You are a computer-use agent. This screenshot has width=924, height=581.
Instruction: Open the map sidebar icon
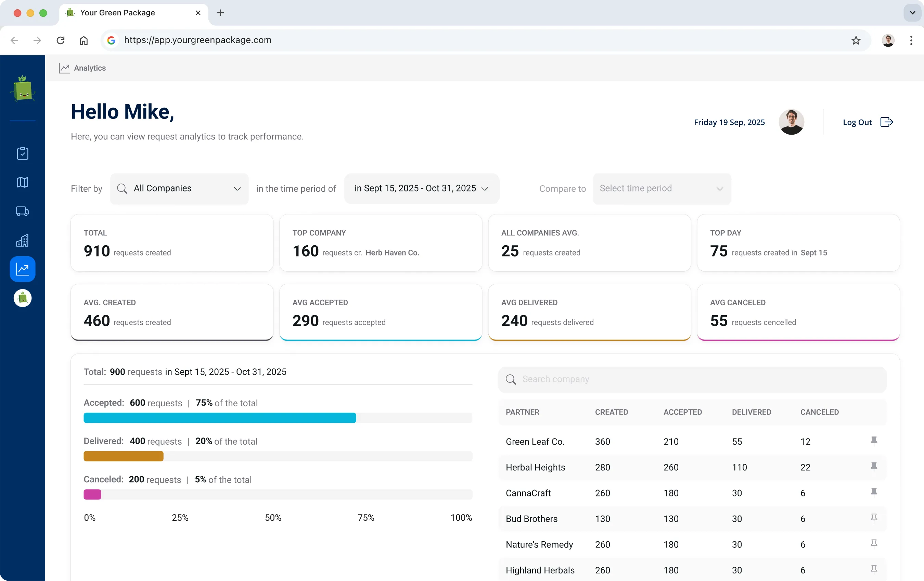tap(22, 182)
